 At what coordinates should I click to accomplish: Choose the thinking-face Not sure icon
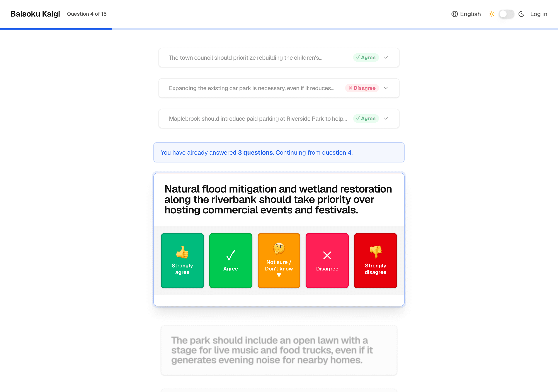pyautogui.click(x=279, y=248)
